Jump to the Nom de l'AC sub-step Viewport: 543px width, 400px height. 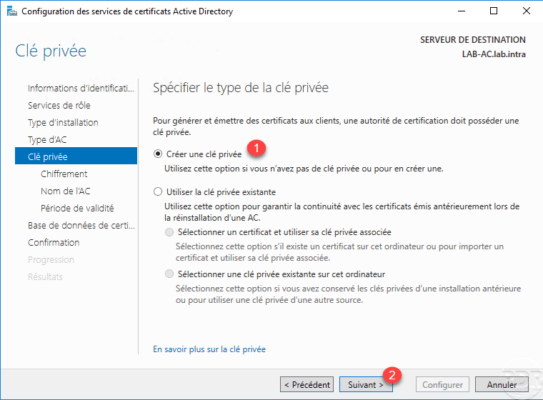click(65, 191)
